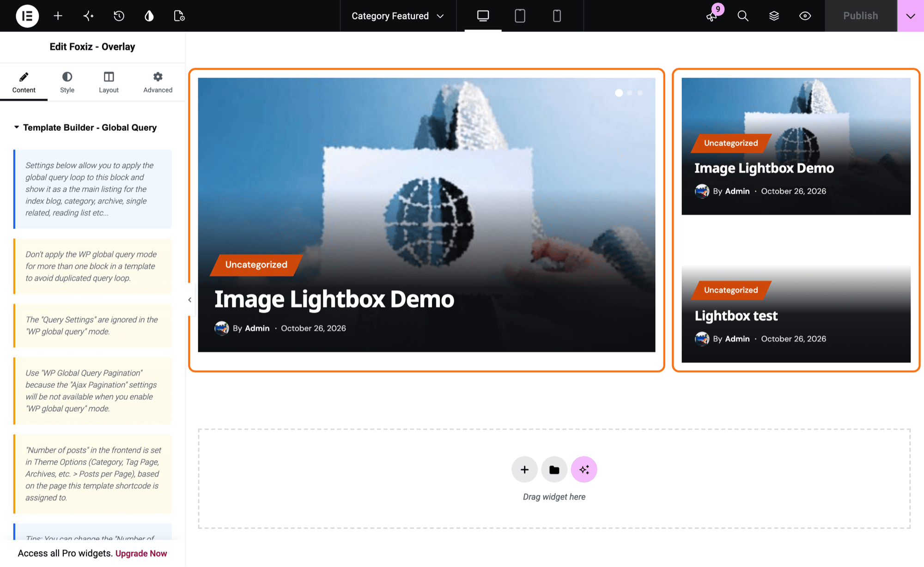Screen dimensions: 924x567
Task: Open the Elementor logo menu
Action: point(27,16)
